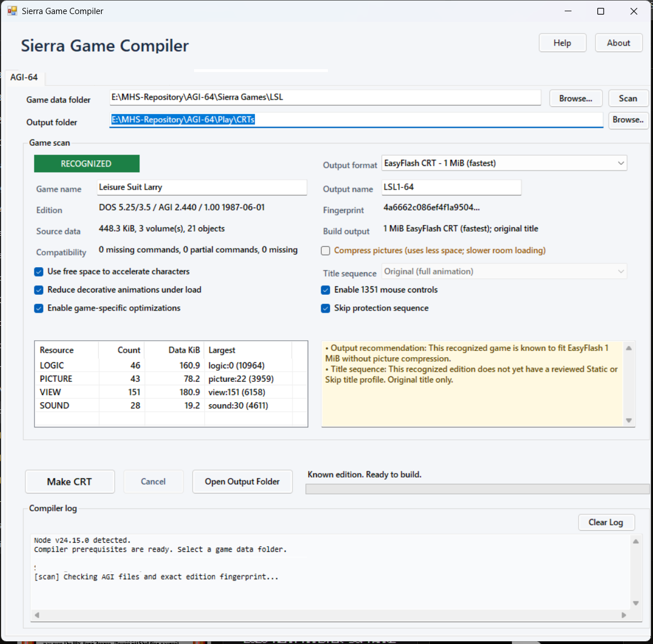The width and height of the screenshot is (653, 644).
Task: Open the Title sequence dropdown
Action: coord(504,272)
